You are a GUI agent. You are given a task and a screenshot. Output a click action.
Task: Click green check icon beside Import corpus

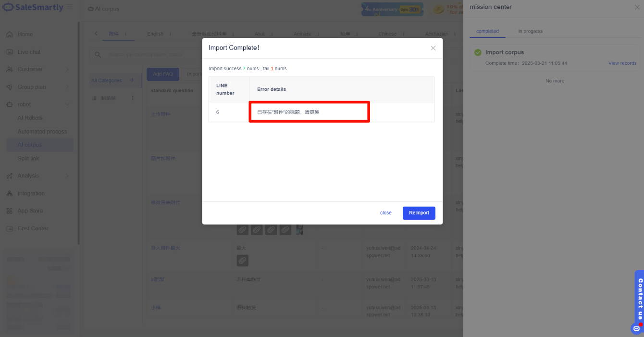(x=478, y=52)
